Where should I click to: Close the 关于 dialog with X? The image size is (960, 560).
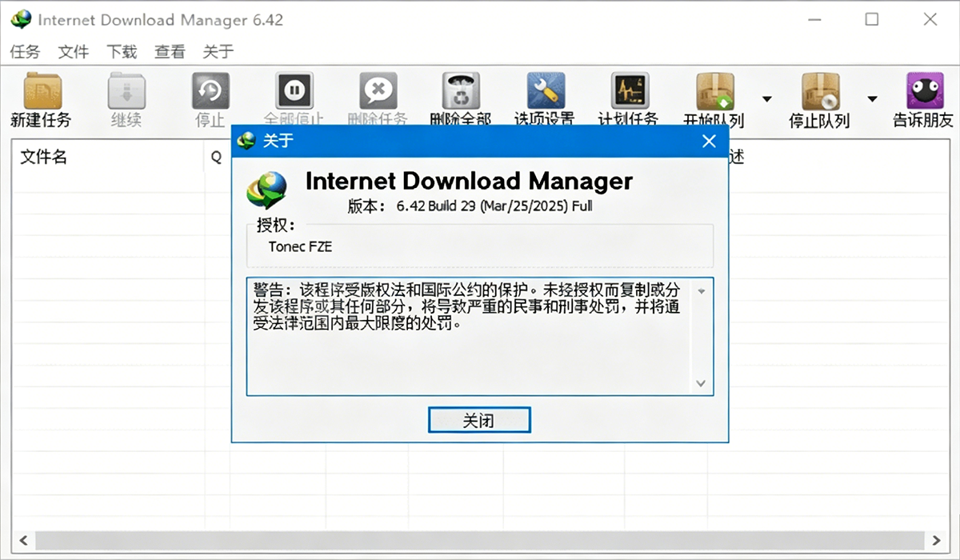point(708,142)
